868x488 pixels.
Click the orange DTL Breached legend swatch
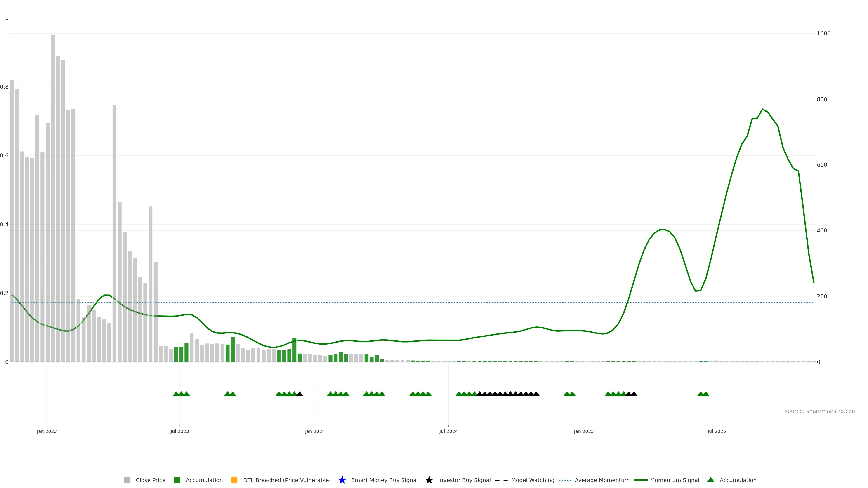(234, 480)
